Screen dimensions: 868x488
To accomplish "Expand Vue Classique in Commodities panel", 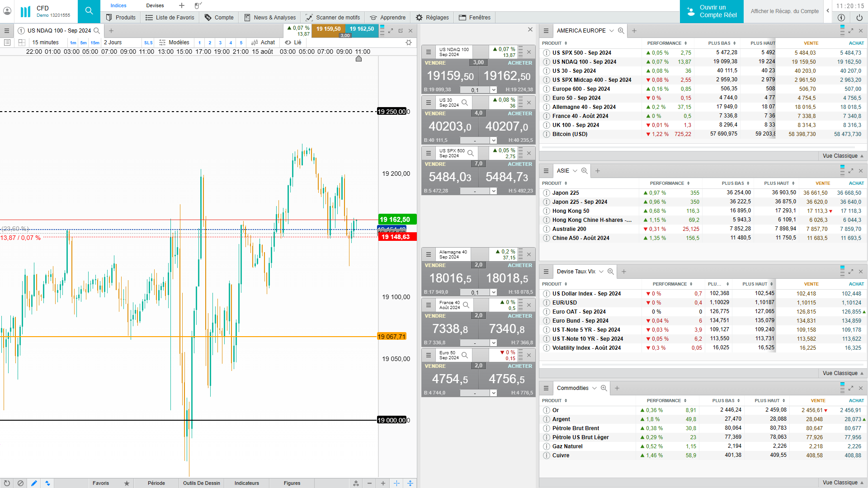I will tap(843, 483).
